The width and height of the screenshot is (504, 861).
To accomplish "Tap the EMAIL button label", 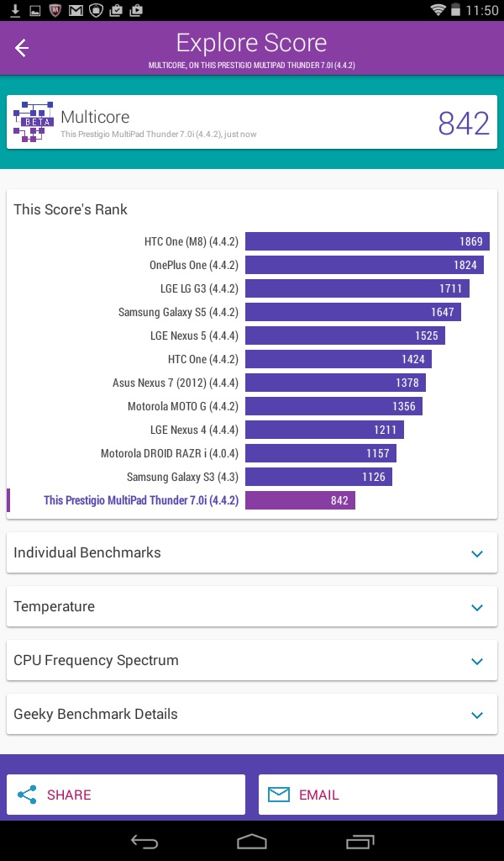I will point(319,795).
